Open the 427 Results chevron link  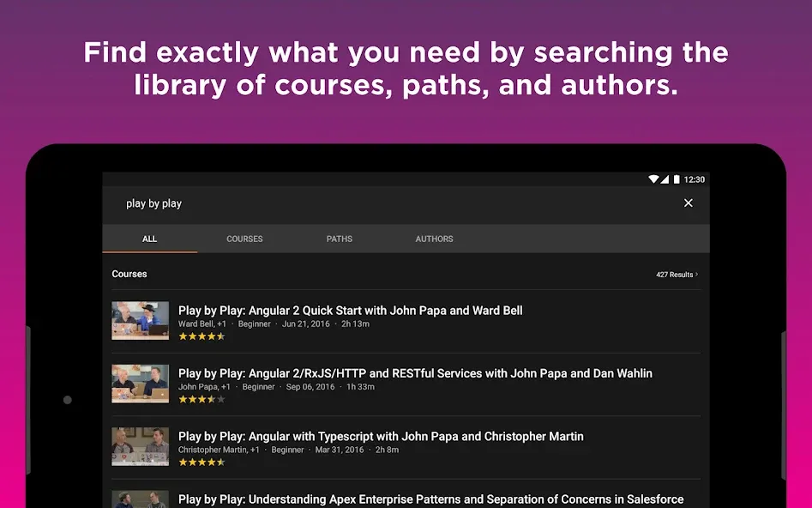(x=677, y=275)
